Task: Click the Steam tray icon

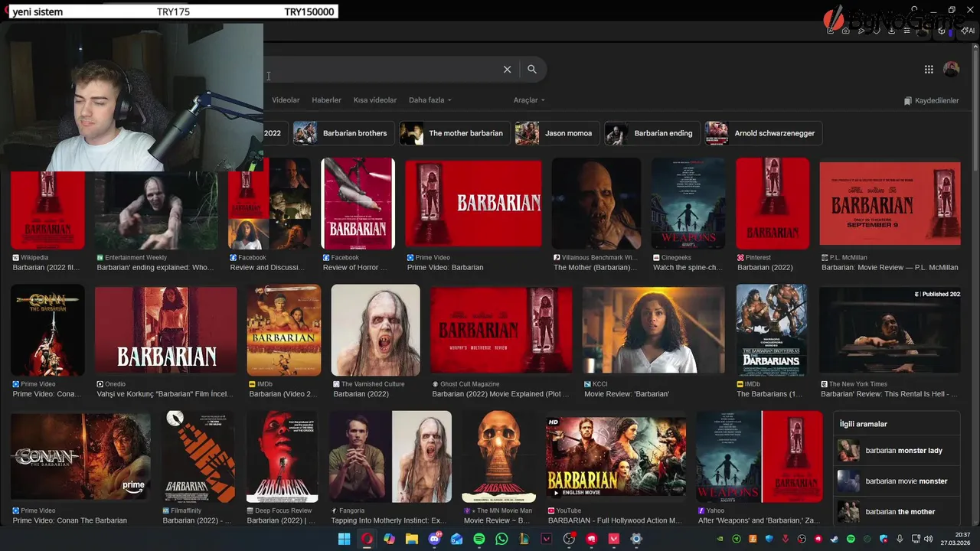Action: click(834, 539)
